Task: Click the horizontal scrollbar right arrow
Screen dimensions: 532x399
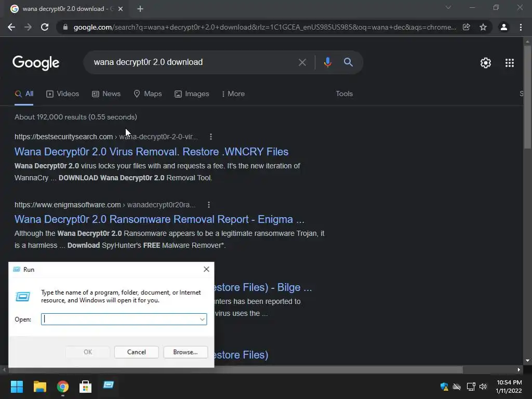Action: (519, 369)
